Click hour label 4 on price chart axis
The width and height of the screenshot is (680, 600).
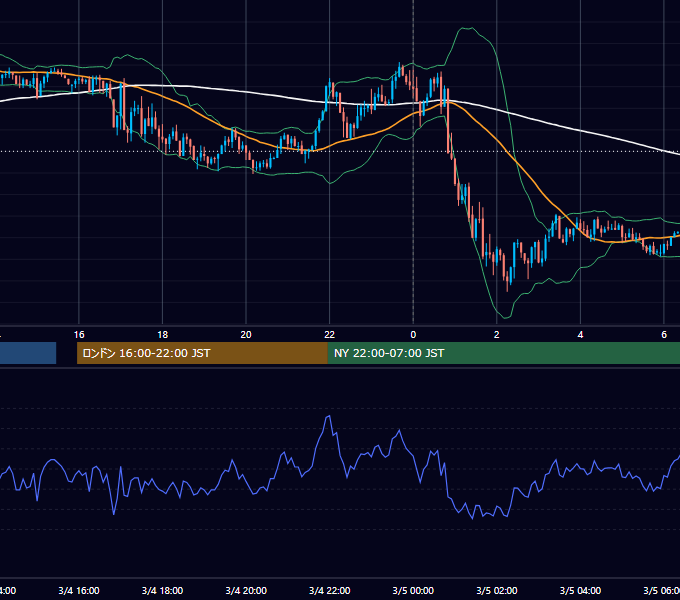pos(580,335)
